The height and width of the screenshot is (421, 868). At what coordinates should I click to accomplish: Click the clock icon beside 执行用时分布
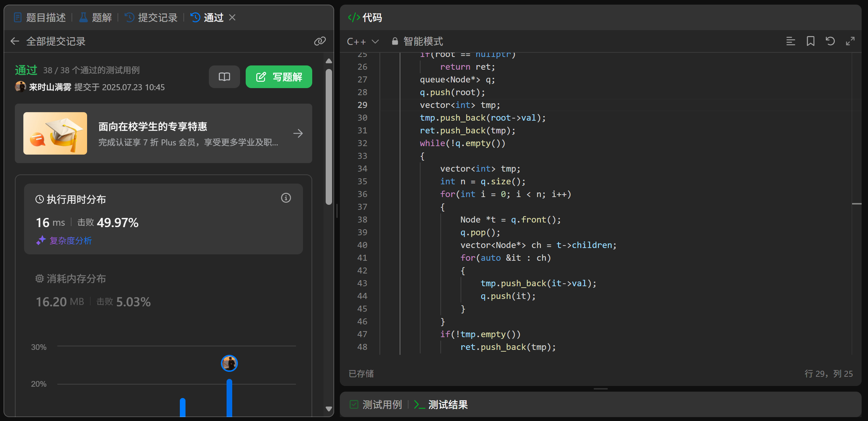pos(40,199)
